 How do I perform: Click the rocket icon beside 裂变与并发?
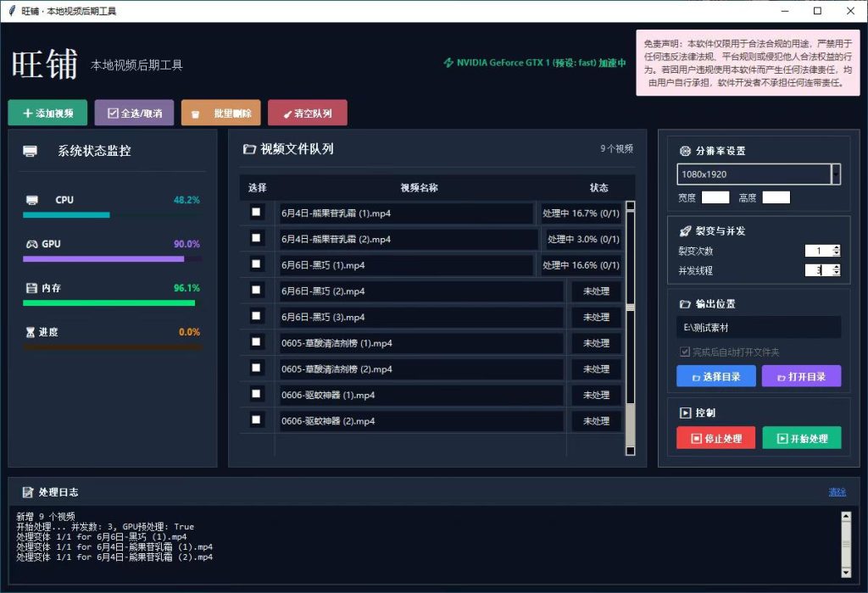point(685,231)
